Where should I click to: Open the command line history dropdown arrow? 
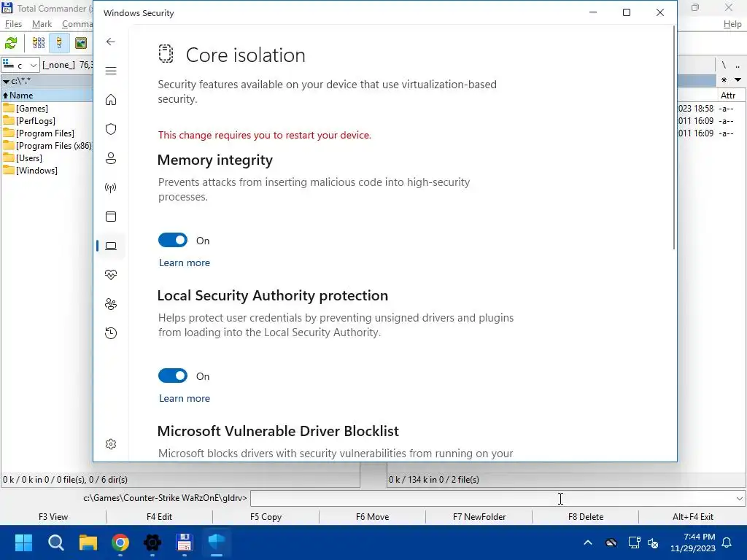(x=740, y=499)
